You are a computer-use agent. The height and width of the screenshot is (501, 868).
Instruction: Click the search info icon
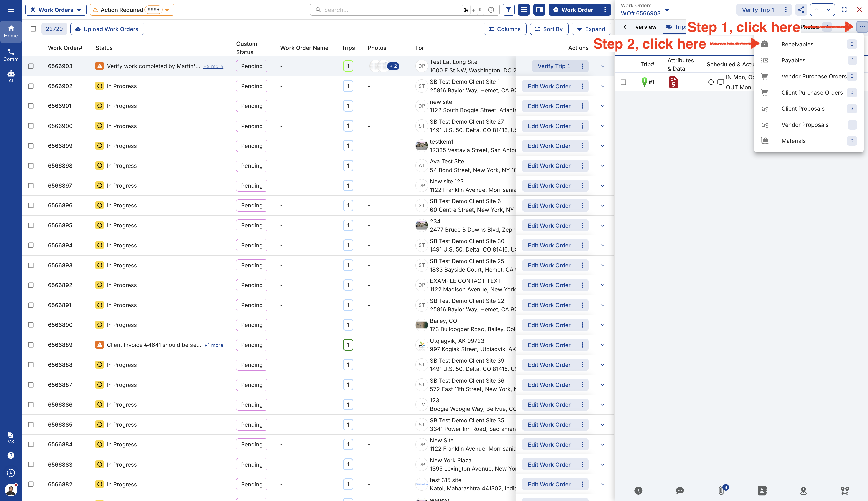[491, 10]
